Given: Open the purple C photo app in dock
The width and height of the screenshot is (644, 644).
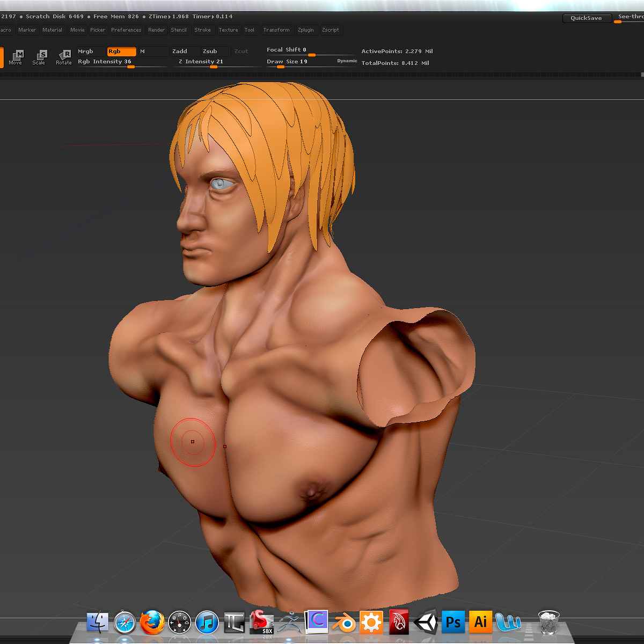Looking at the screenshot, I should pyautogui.click(x=317, y=623).
